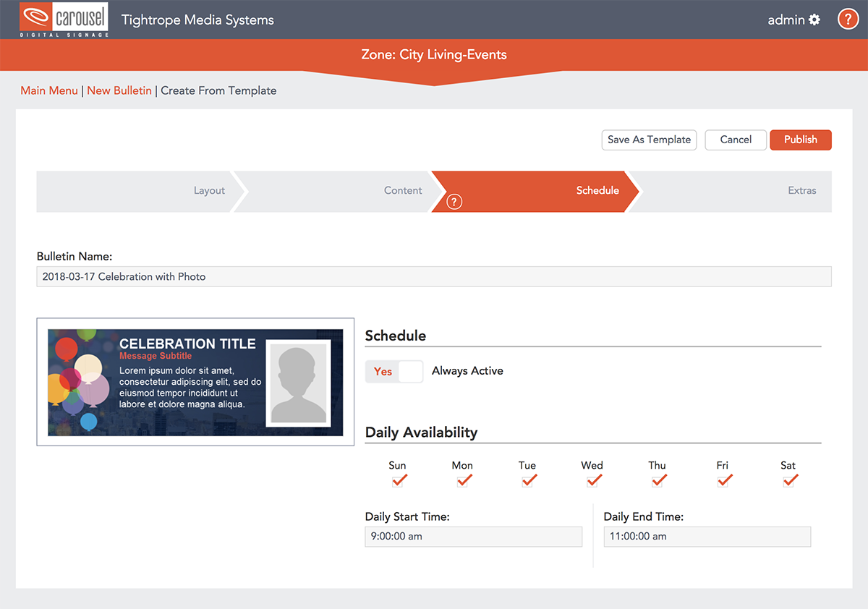
Task: Open admin settings gear icon
Action: tap(814, 20)
